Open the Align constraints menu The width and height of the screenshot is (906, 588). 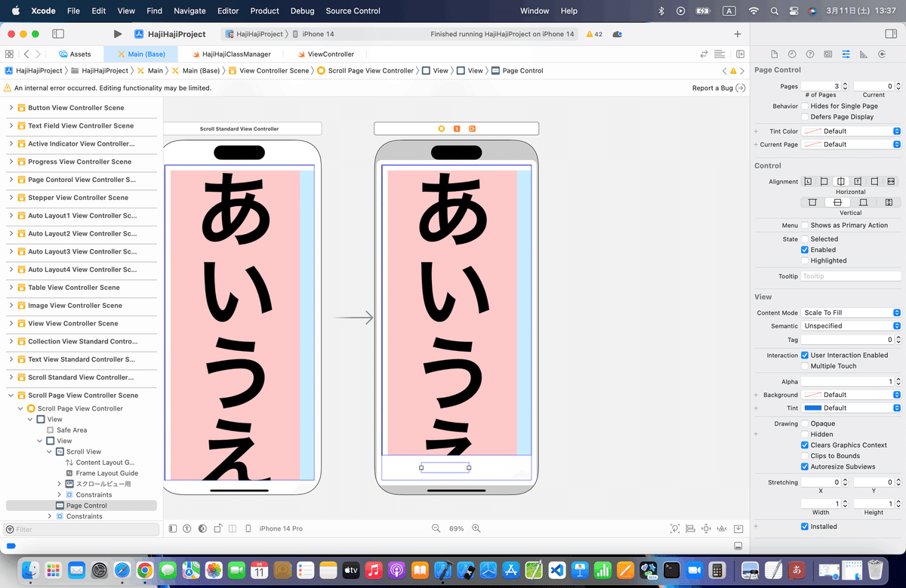coord(691,528)
